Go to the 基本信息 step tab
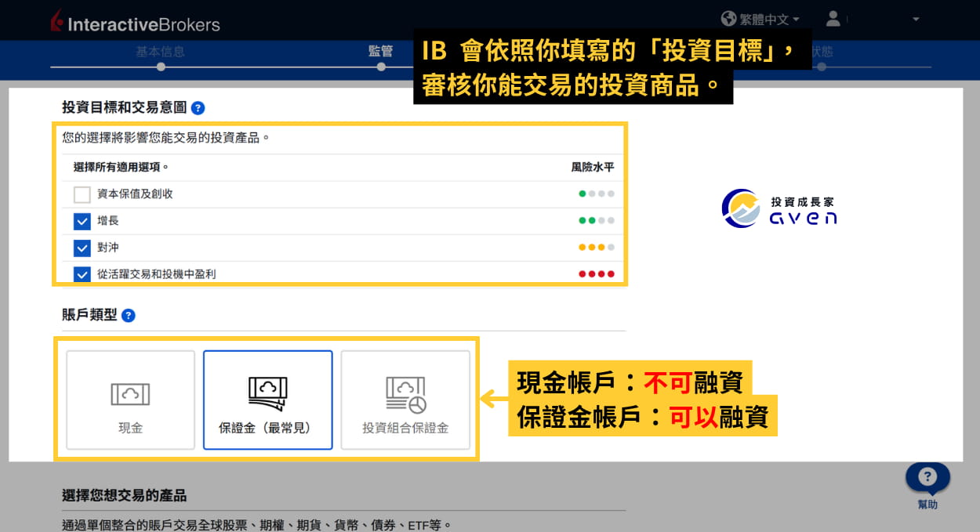 (x=160, y=52)
